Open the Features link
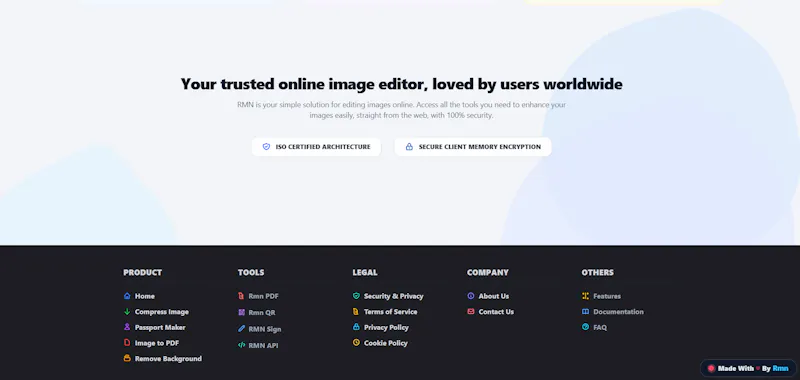This screenshot has width=800, height=380. (607, 296)
